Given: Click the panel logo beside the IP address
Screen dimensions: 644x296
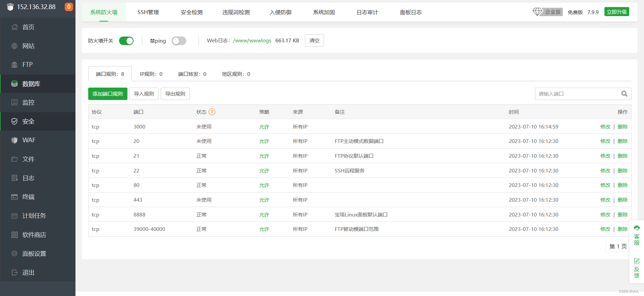Looking at the screenshot, I should 10,7.
